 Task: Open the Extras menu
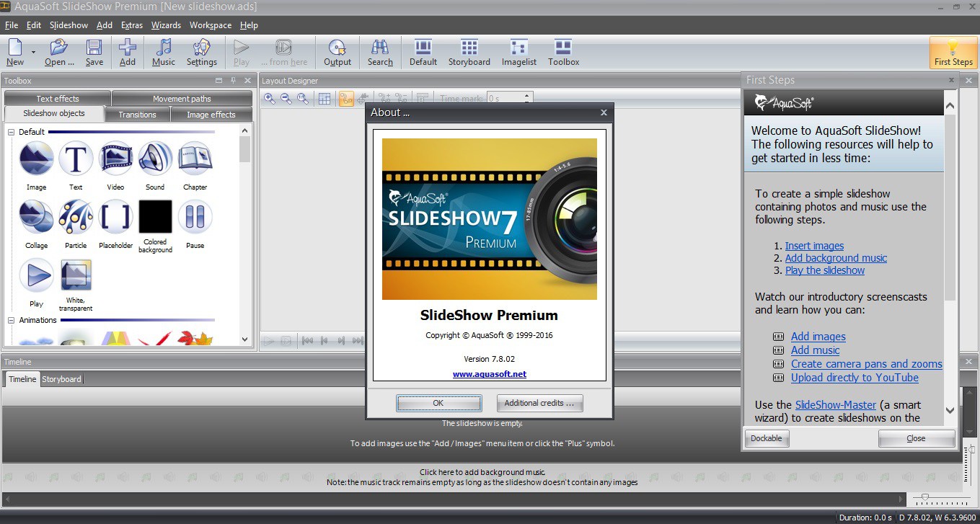click(x=132, y=25)
